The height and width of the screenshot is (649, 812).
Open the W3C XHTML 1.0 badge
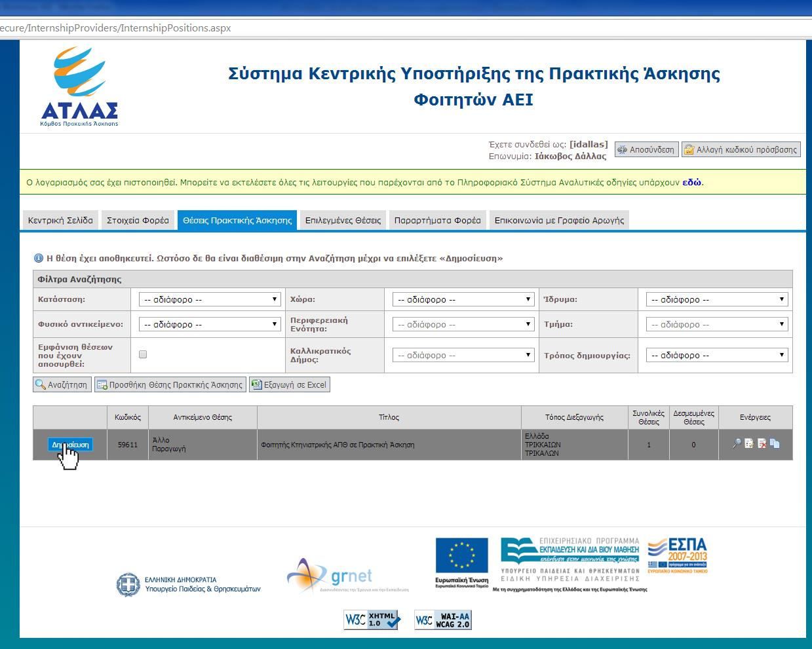372,620
